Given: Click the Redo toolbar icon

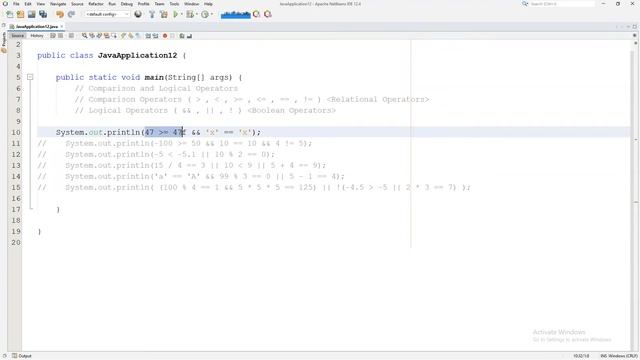Looking at the screenshot, I should click(x=71, y=14).
